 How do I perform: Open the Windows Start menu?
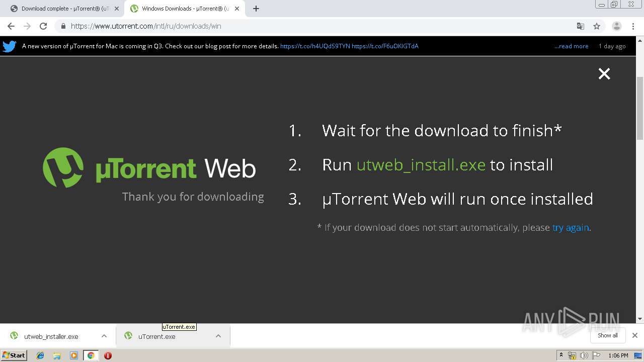14,355
